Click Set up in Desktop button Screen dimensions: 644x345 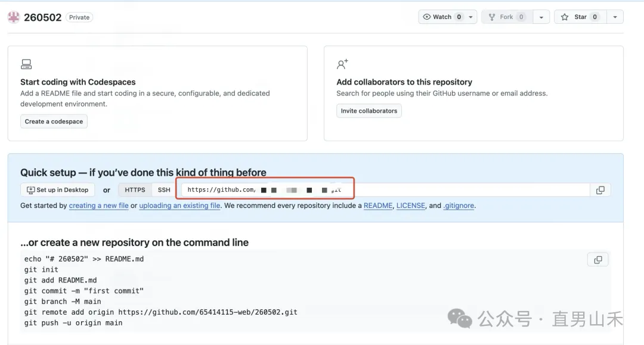tap(57, 190)
